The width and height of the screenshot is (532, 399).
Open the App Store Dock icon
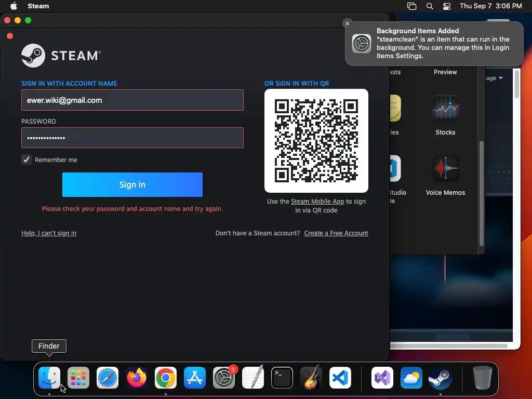195,378
